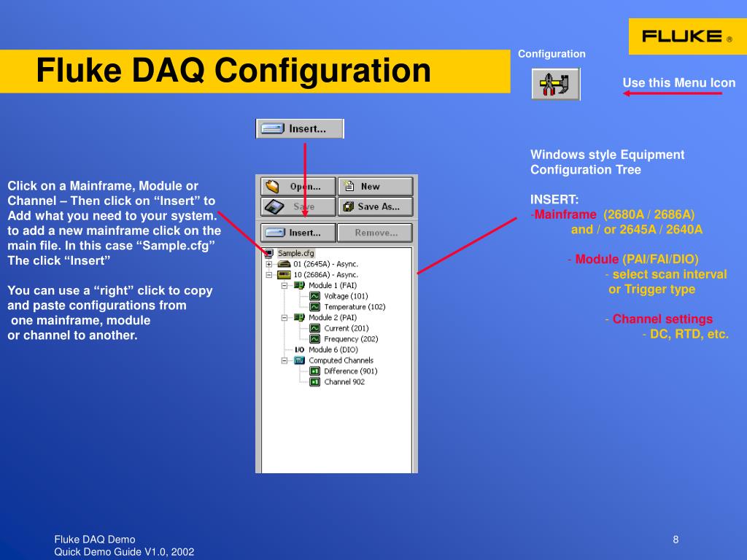Image resolution: width=747 pixels, height=560 pixels.
Task: Click the Voltage (101) channel icon
Action: (x=315, y=296)
